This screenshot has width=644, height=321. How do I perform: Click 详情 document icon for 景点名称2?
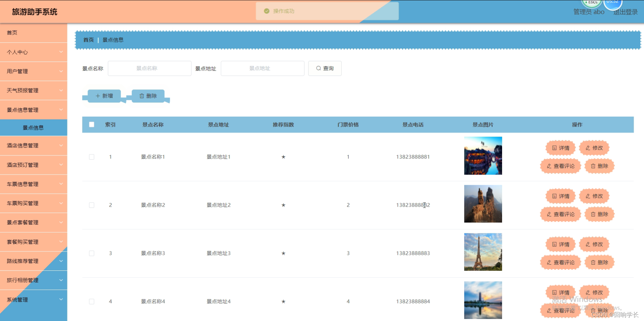coord(554,196)
